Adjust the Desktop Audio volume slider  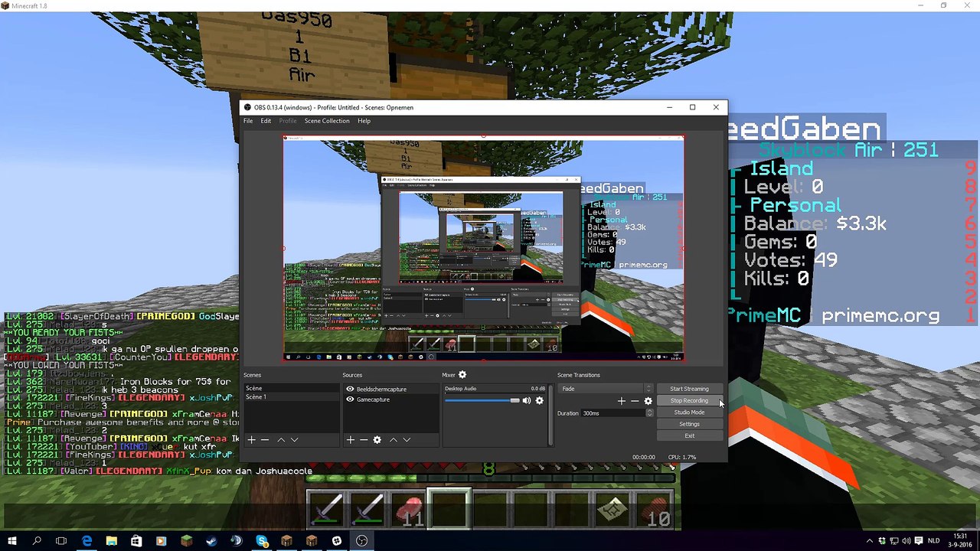click(x=482, y=400)
